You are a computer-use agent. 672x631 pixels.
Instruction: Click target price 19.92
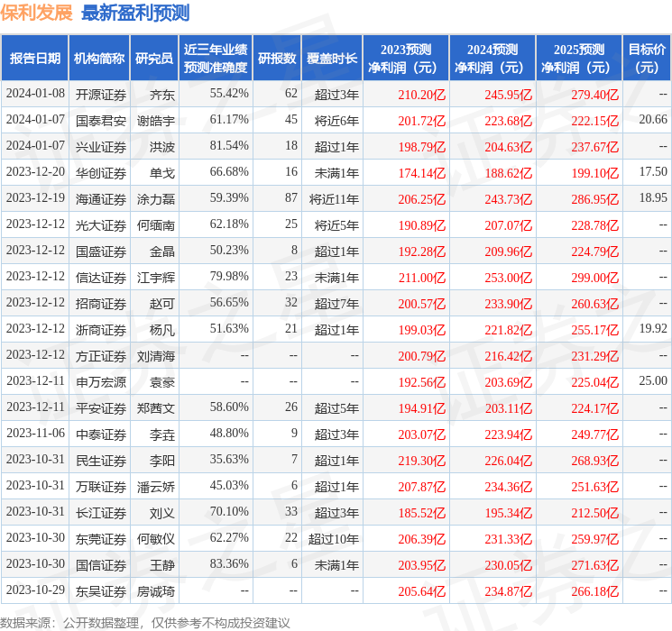(653, 328)
